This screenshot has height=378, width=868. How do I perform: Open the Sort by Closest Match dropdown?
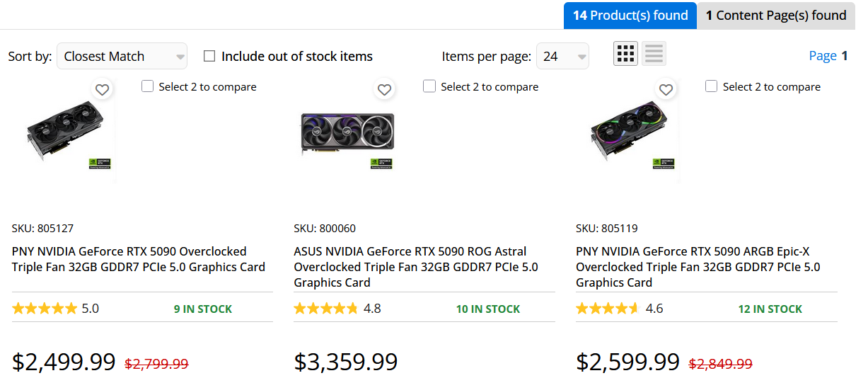(x=122, y=57)
